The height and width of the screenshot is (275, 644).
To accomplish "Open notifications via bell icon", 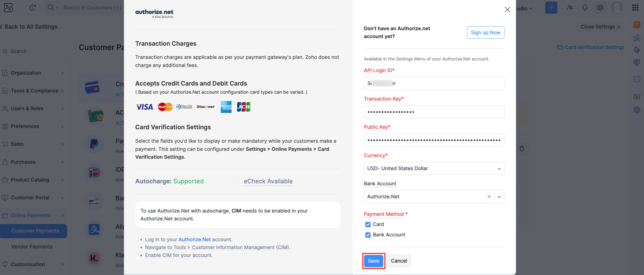I will [585, 8].
